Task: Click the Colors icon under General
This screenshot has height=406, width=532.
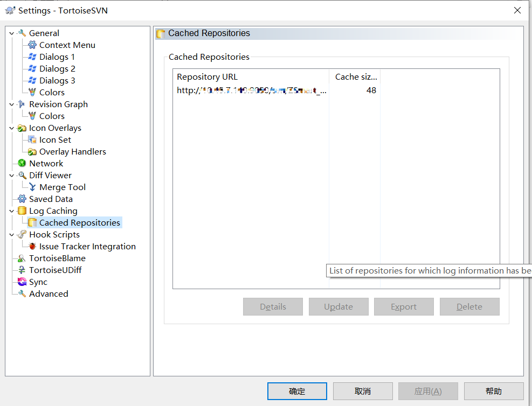Action: click(32, 93)
